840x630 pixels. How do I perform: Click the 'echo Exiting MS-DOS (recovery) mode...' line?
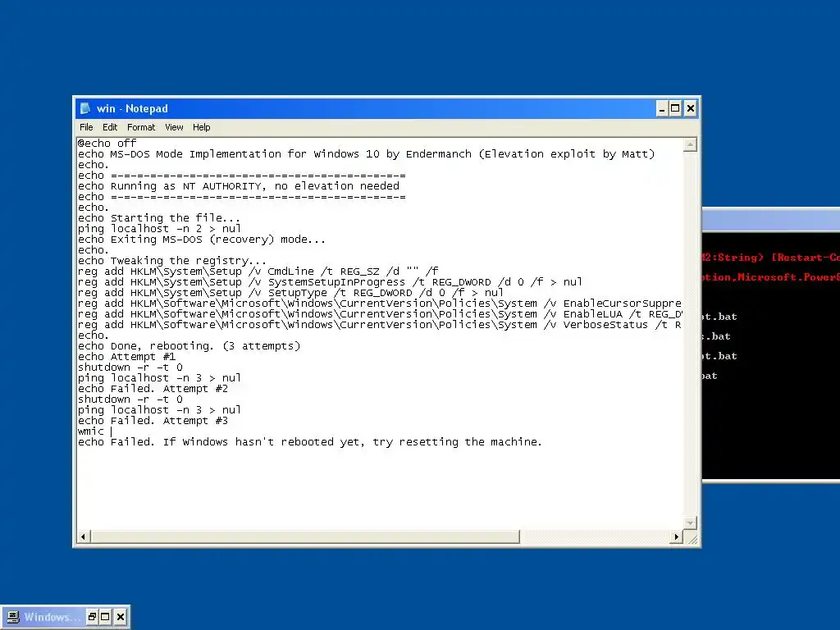coord(202,240)
